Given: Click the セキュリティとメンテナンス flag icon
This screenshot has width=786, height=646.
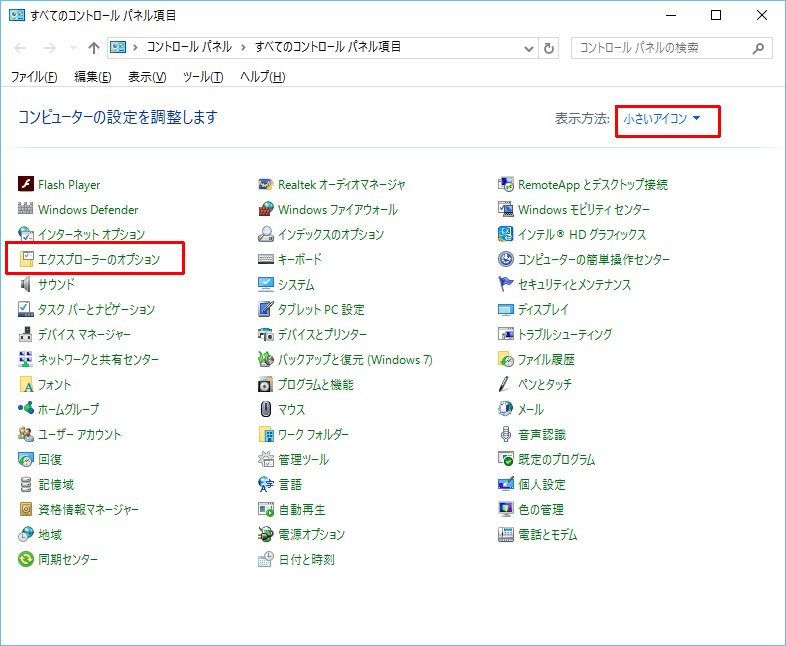Looking at the screenshot, I should tap(506, 284).
